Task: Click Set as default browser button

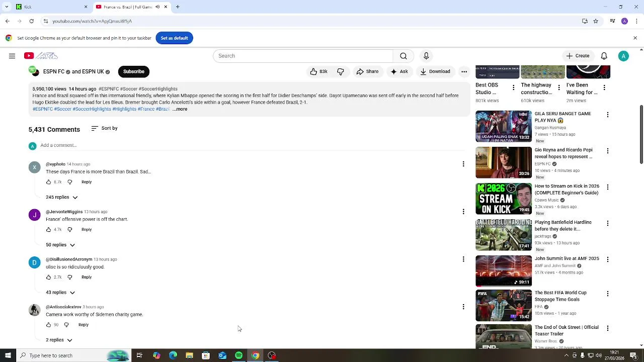Action: click(174, 38)
